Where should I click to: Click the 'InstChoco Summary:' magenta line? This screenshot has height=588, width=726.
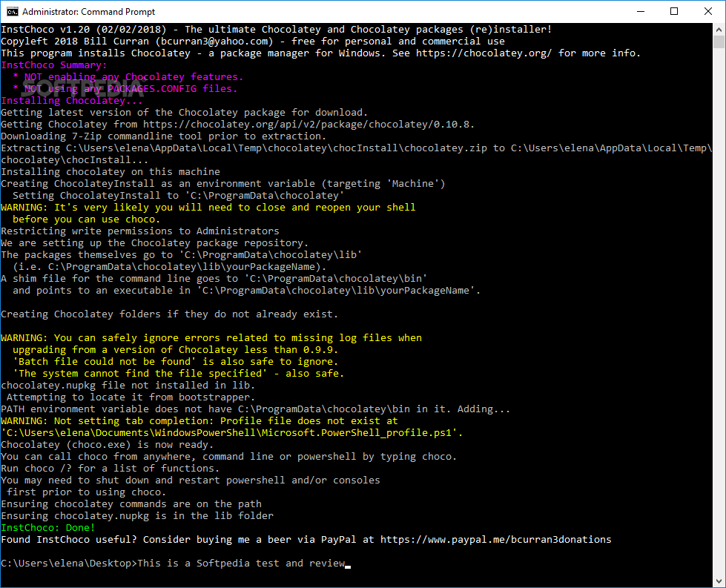(x=53, y=65)
